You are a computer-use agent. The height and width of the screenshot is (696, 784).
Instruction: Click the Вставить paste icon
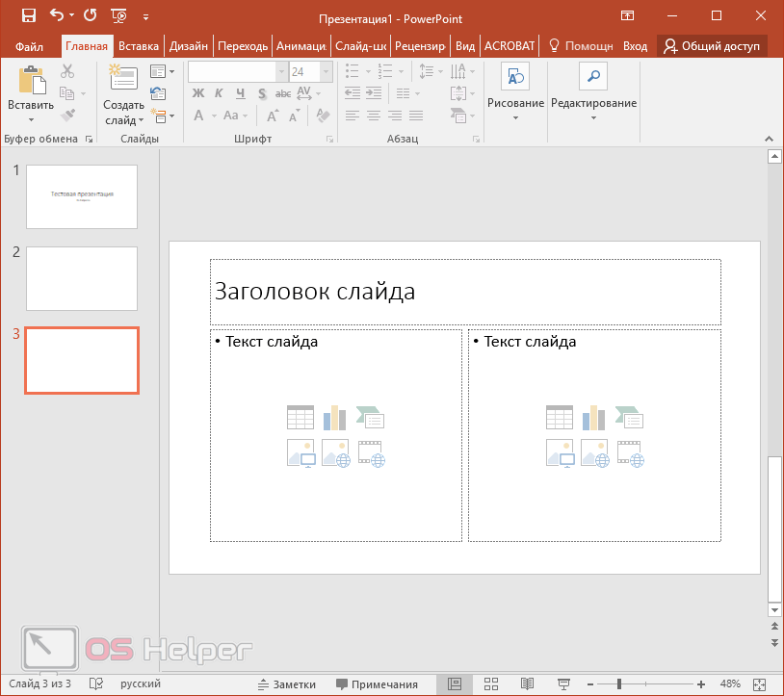point(32,80)
